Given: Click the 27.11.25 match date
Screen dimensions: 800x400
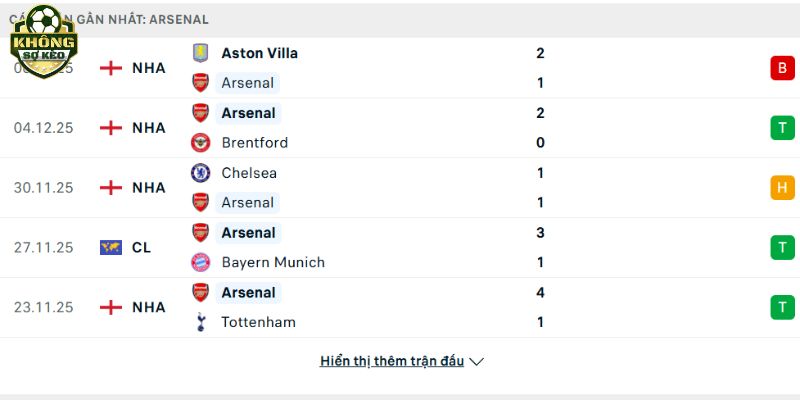Looking at the screenshot, I should 43,247.
